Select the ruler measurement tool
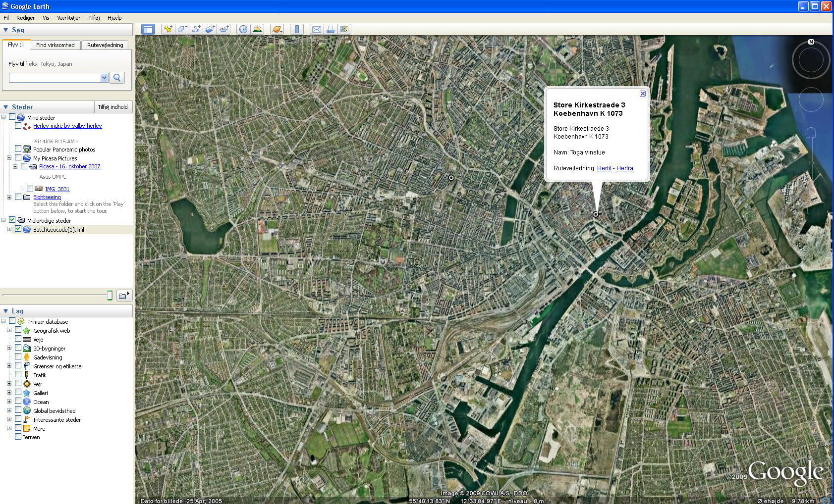The width and height of the screenshot is (834, 504). (297, 29)
